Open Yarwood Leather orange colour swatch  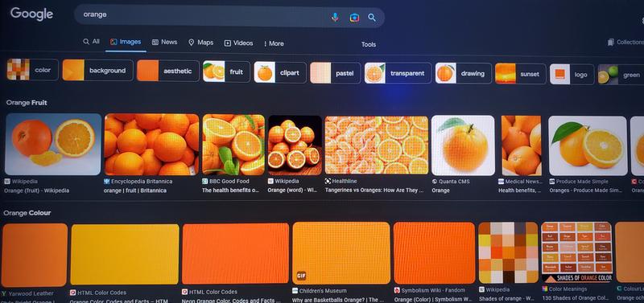(x=35, y=255)
